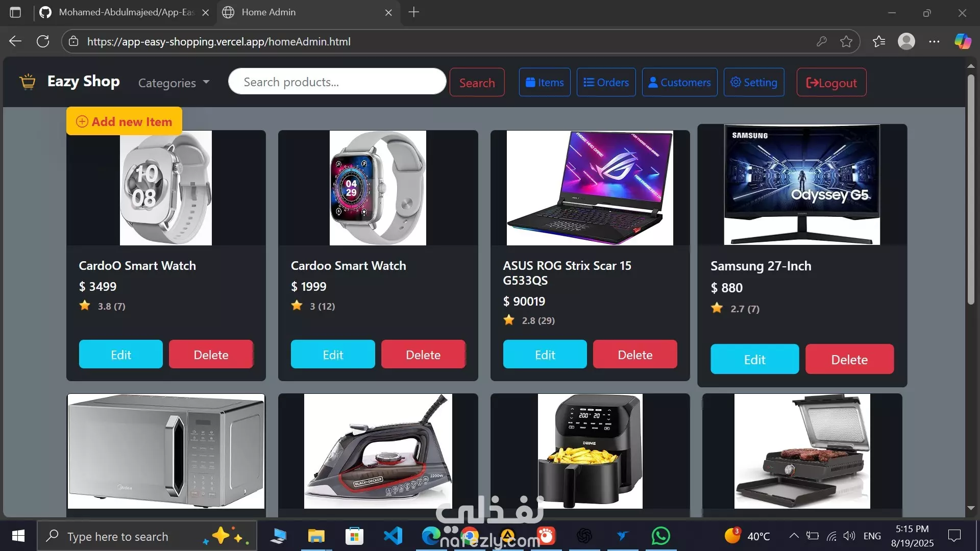Launch Visual Studio Code from the taskbar
The image size is (980, 551).
pyautogui.click(x=393, y=536)
